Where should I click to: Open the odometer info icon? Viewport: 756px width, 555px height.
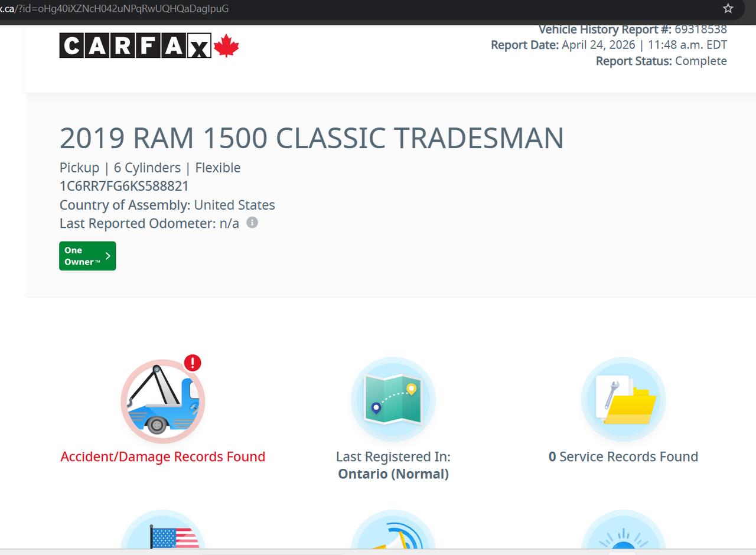(x=252, y=223)
